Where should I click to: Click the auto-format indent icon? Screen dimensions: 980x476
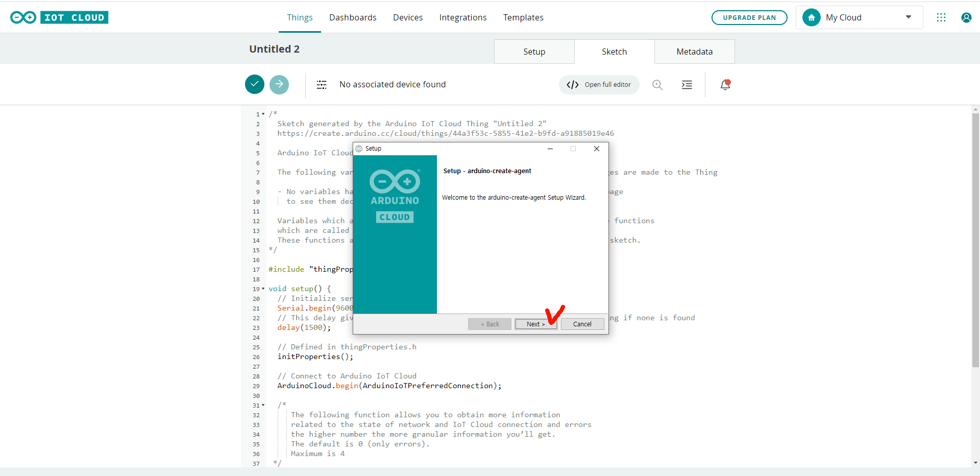687,85
